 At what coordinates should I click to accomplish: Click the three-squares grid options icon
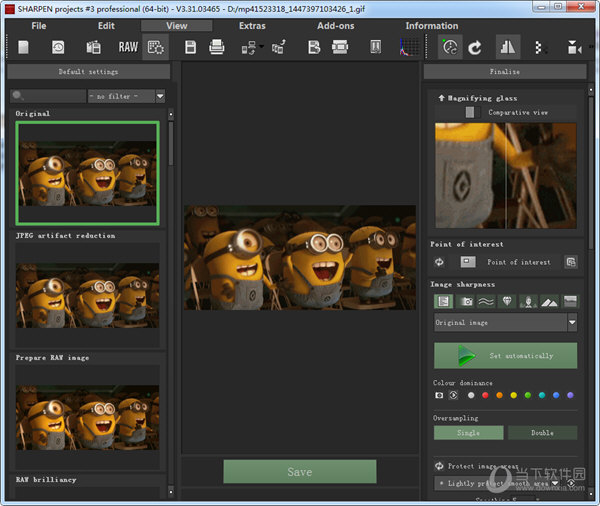tap(540, 48)
